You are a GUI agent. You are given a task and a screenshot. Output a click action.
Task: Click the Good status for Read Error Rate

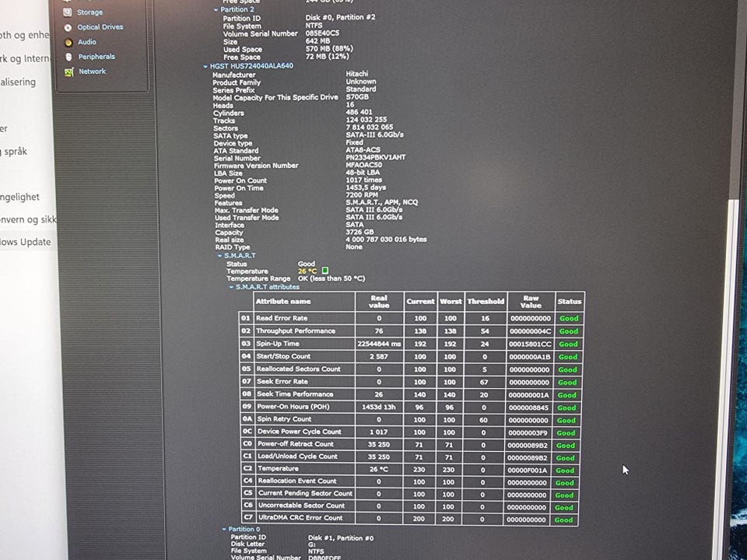tap(569, 319)
